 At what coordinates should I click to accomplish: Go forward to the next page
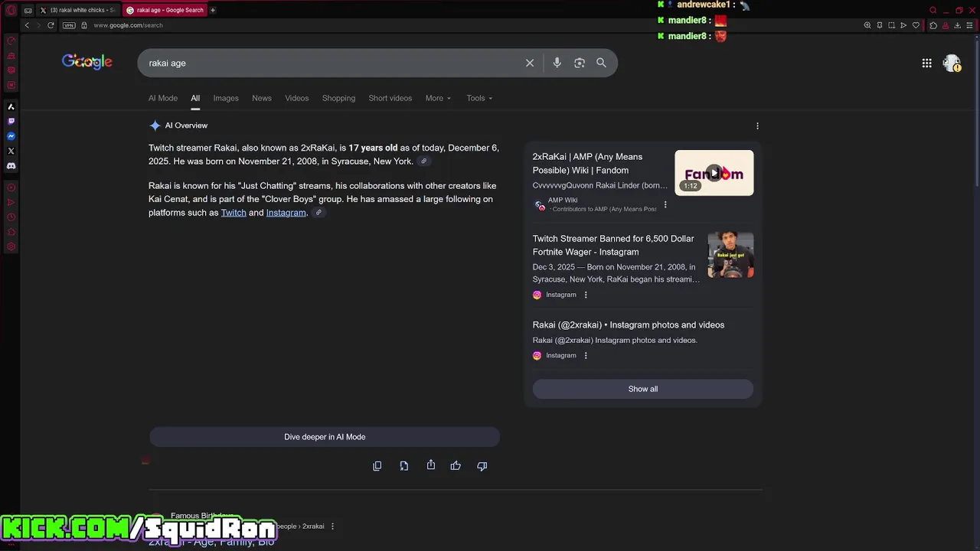point(38,25)
